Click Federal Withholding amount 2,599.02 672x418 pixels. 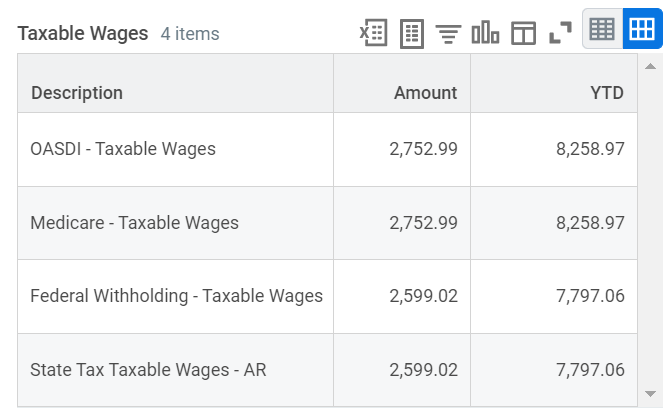423,296
